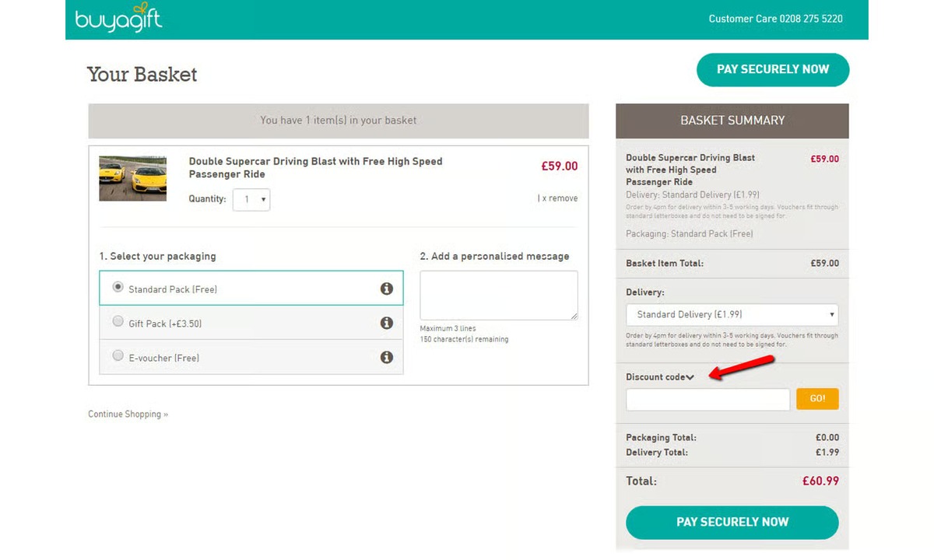The height and width of the screenshot is (560, 934).
Task: Select Gift Pack (+£3.50) packaging option
Action: pyautogui.click(x=118, y=321)
